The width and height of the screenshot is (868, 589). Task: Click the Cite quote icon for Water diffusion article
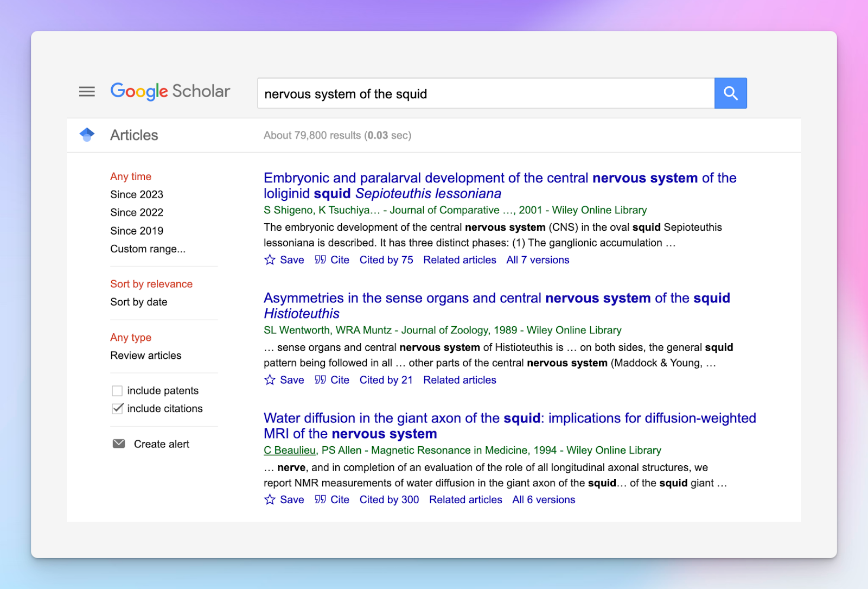point(320,499)
